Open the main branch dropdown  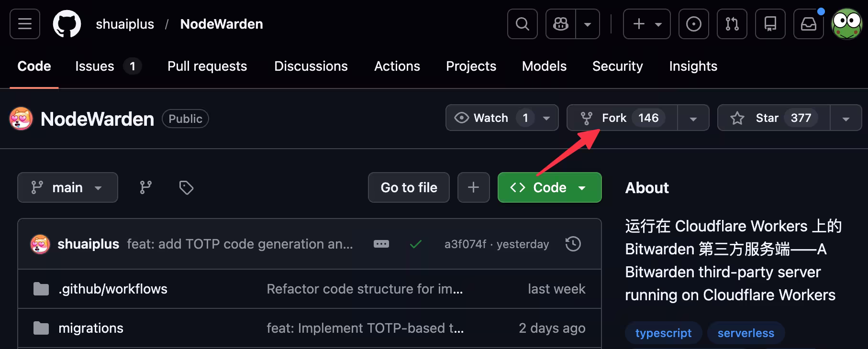tap(67, 187)
